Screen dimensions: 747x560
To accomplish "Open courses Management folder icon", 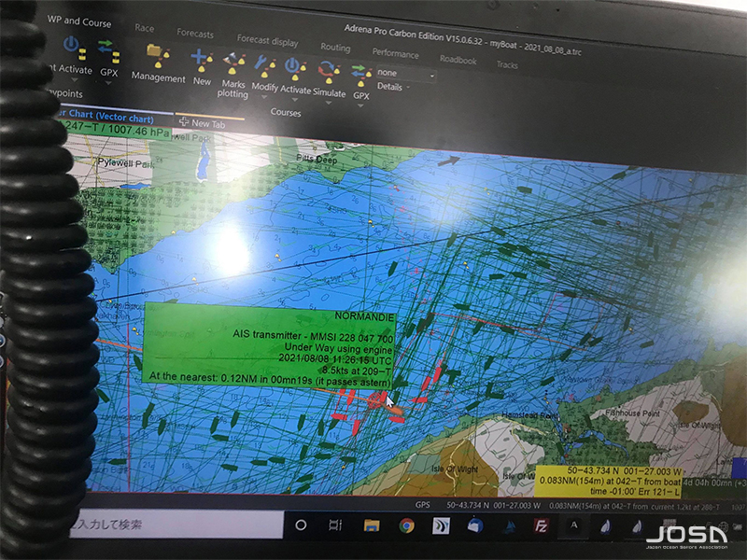I will tap(158, 57).
